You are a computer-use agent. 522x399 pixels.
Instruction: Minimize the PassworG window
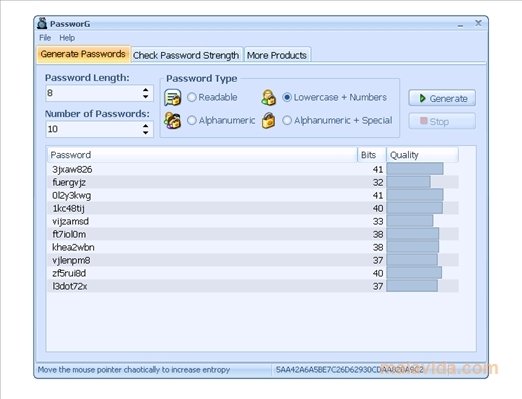click(461, 24)
